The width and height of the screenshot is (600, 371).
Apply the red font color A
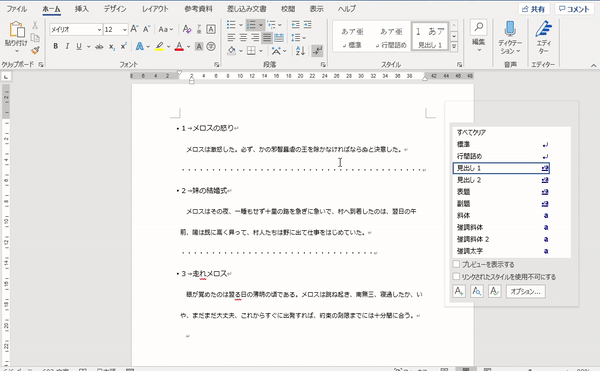(179, 47)
